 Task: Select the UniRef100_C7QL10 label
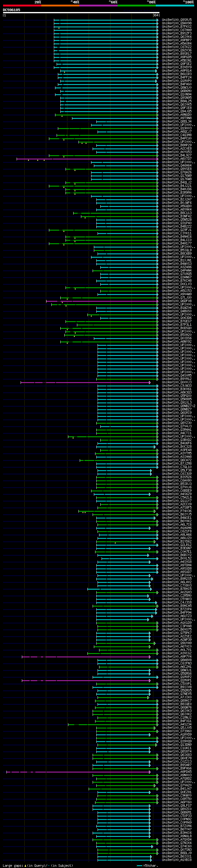click(x=177, y=467)
